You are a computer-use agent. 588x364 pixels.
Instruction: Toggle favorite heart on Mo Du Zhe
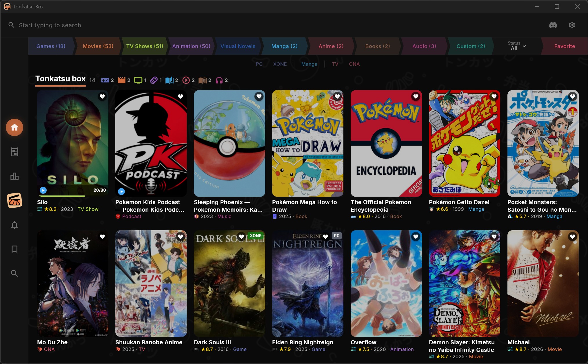(x=102, y=237)
